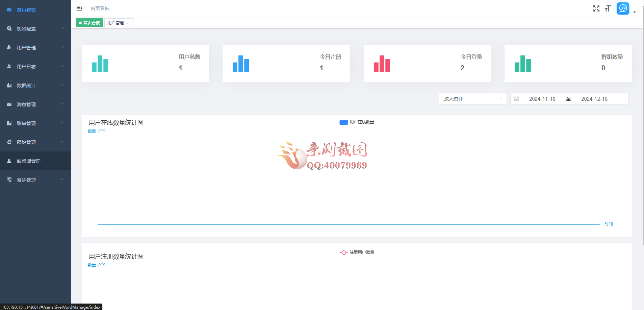This screenshot has width=644, height=310.
Task: Open 敏感词管理 in the sidebar
Action: (x=29, y=161)
